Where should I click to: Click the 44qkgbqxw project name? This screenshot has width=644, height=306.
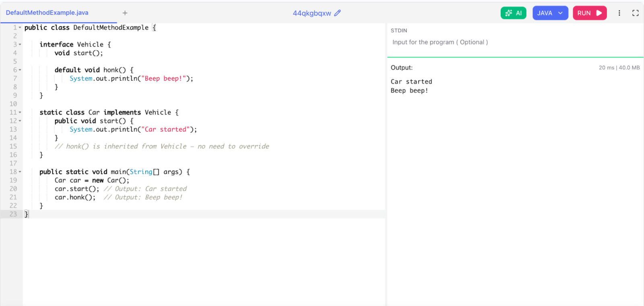[312, 13]
